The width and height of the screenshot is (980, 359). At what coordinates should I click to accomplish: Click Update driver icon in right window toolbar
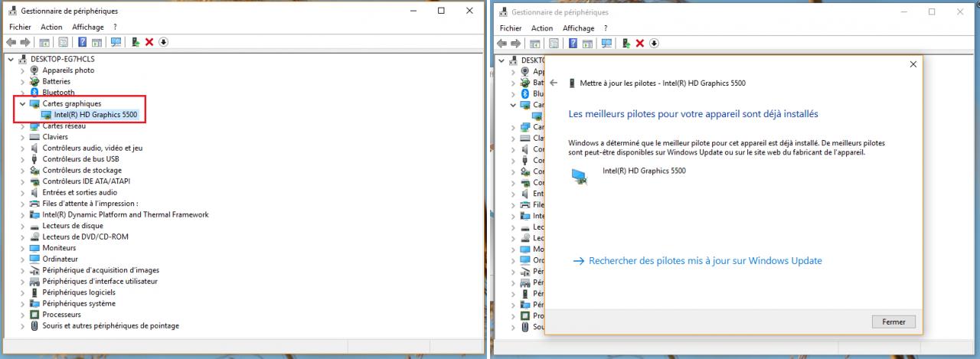626,43
